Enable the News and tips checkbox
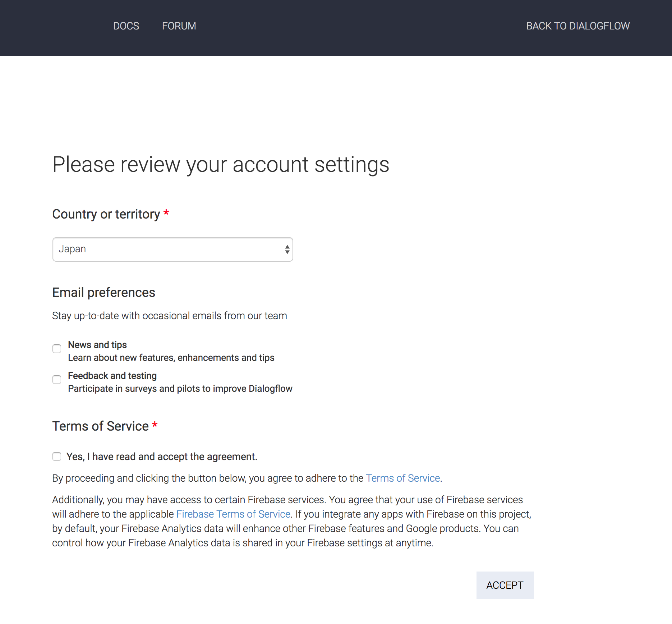The height and width of the screenshot is (624, 672). (57, 349)
